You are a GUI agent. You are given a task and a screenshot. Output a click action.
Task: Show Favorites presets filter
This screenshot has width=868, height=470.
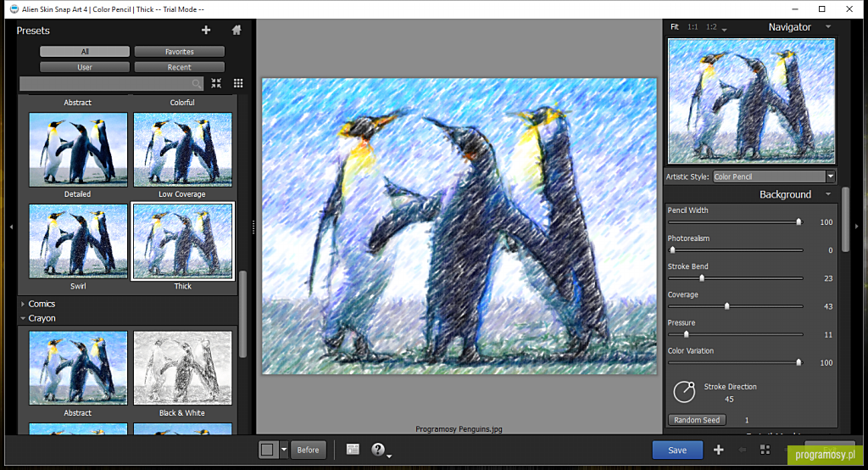coord(180,52)
